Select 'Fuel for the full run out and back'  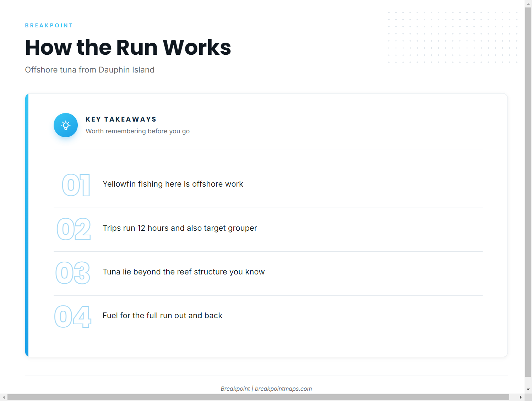pos(162,316)
